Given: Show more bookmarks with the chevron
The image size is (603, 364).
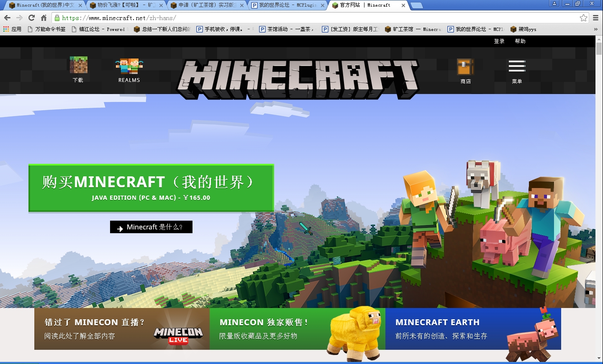Looking at the screenshot, I should 596,29.
